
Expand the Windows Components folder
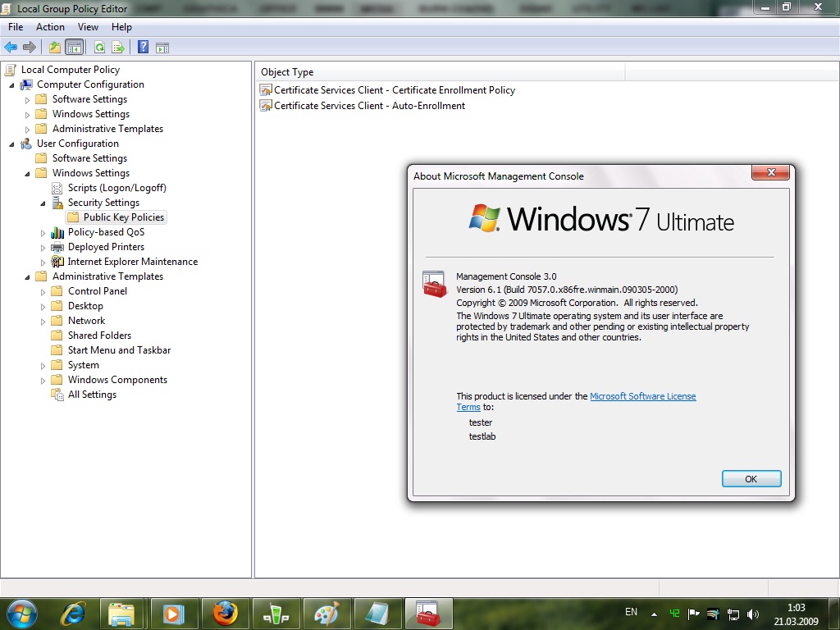43,381
